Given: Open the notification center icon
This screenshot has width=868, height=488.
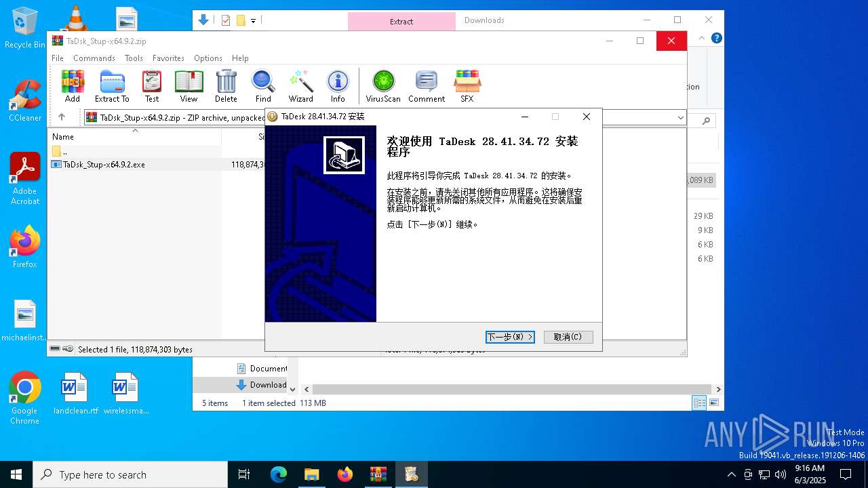Looking at the screenshot, I should (846, 474).
